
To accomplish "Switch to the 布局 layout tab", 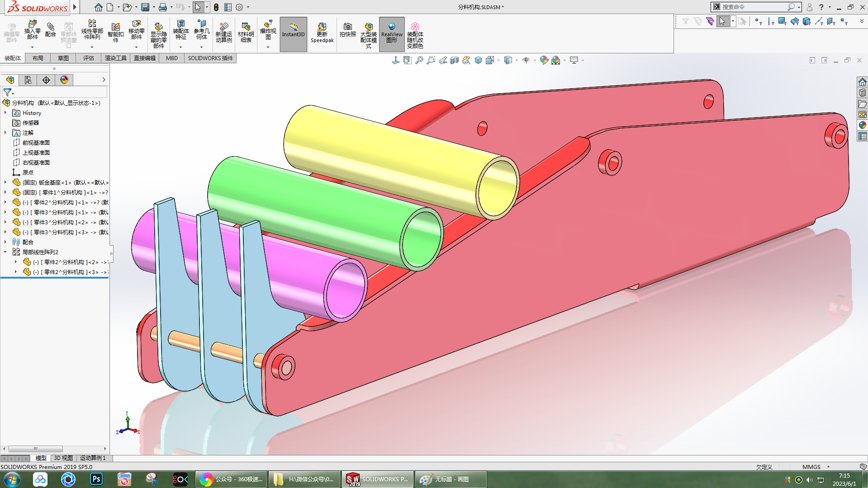I will point(38,58).
